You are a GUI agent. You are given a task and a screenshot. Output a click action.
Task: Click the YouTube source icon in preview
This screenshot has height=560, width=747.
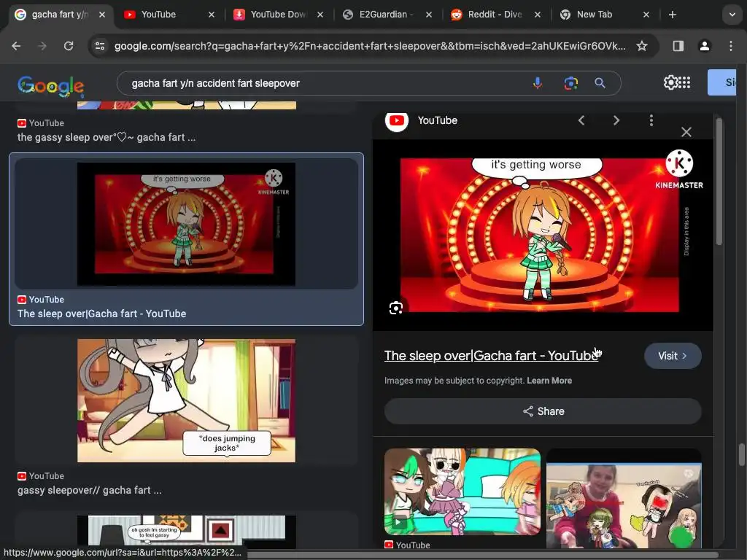click(396, 121)
